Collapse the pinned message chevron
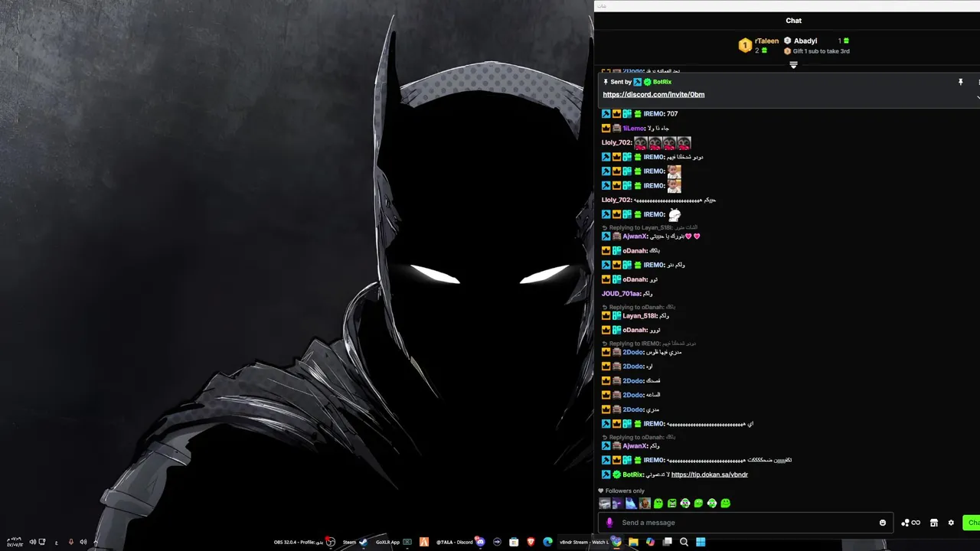Viewport: 980px width, 551px height. 978,96
